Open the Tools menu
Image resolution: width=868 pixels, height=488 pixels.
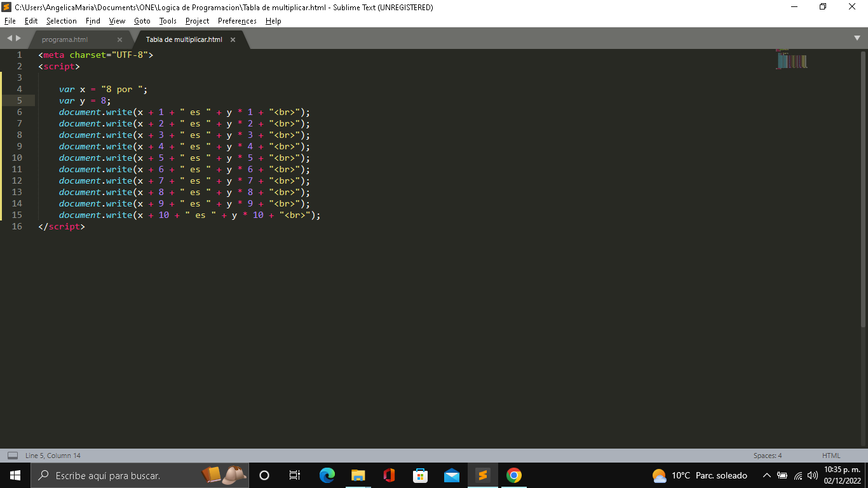(x=168, y=21)
